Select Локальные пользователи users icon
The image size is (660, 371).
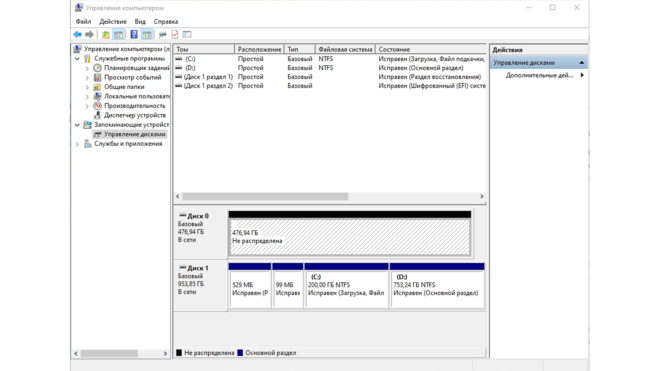pyautogui.click(x=97, y=96)
